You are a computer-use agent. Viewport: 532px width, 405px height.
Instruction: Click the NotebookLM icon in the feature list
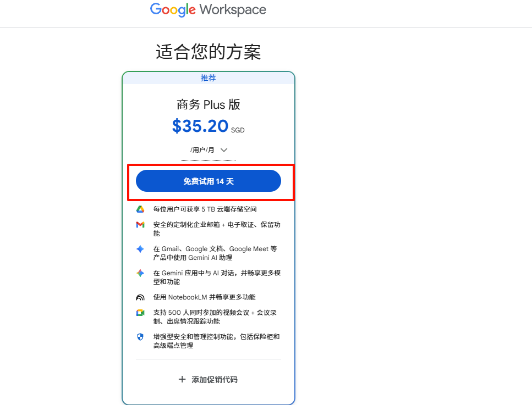coord(140,297)
